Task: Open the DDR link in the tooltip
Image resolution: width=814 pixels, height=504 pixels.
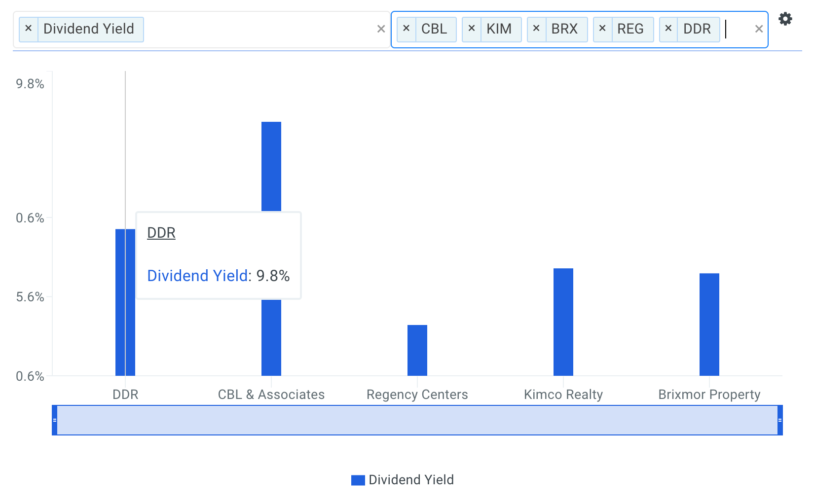Action: pos(161,233)
